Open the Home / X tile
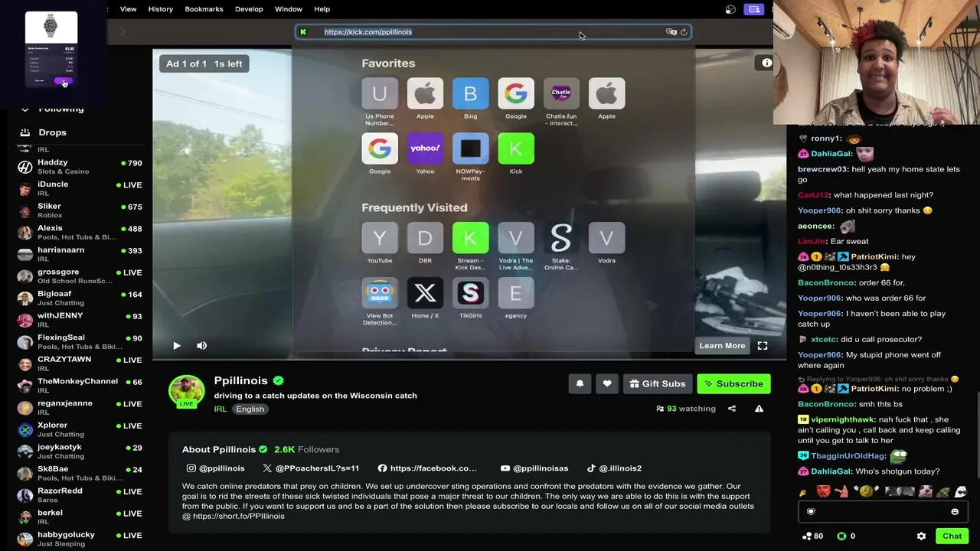The width and height of the screenshot is (980, 551). [x=425, y=298]
